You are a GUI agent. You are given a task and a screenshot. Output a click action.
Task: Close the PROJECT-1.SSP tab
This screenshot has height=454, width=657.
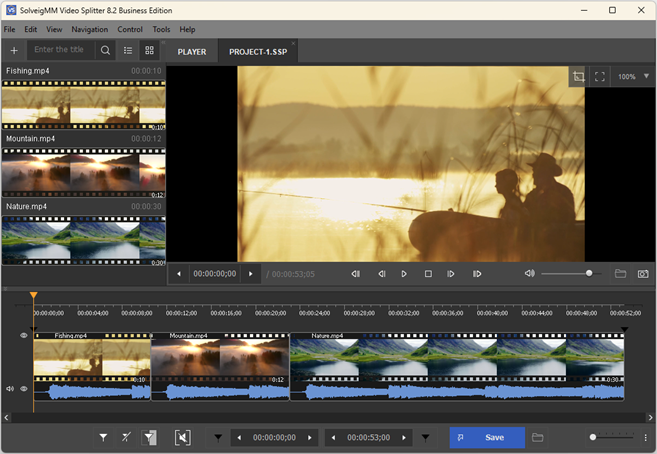pyautogui.click(x=293, y=43)
